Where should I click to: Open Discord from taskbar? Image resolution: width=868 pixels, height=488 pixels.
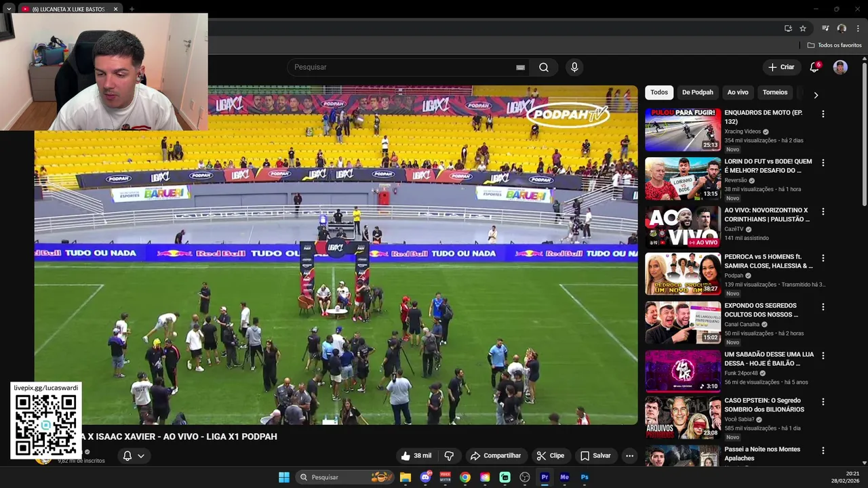click(425, 477)
